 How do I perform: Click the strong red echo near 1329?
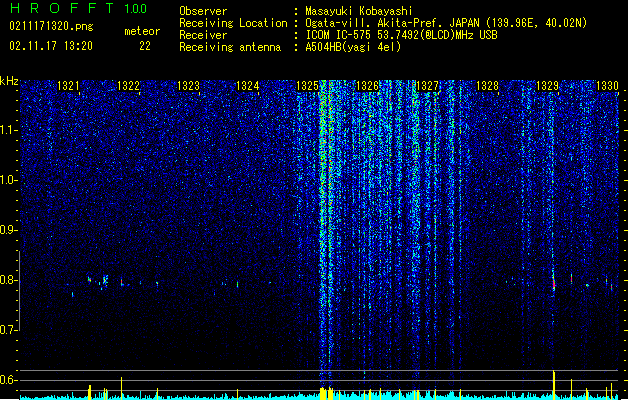tap(554, 283)
